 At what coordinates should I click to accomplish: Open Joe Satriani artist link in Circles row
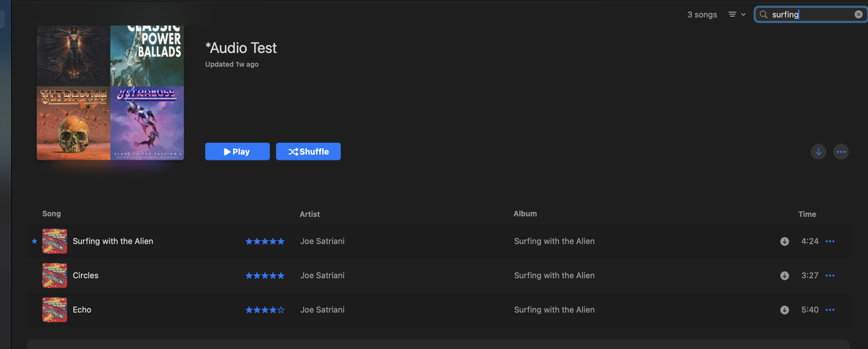[322, 276]
